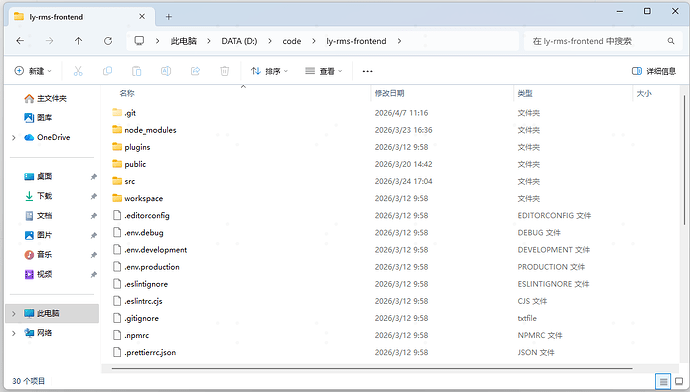The width and height of the screenshot is (690, 392).
Task: Click the Copy icon in toolbar
Action: (x=107, y=71)
